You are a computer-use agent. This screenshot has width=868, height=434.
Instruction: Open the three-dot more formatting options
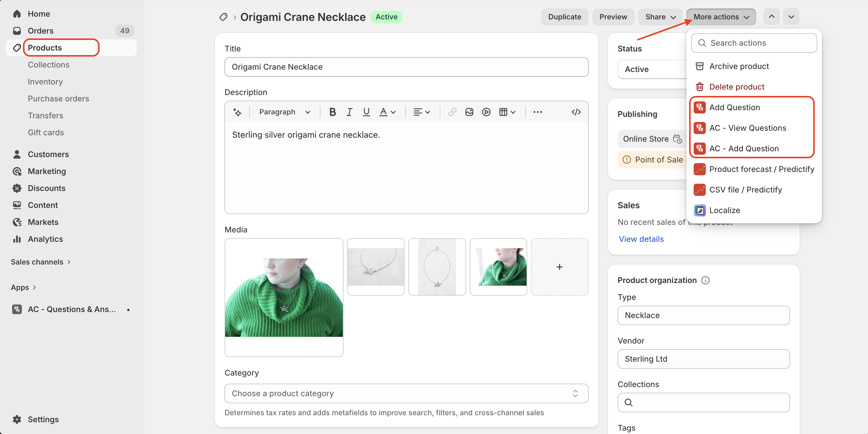click(x=538, y=112)
